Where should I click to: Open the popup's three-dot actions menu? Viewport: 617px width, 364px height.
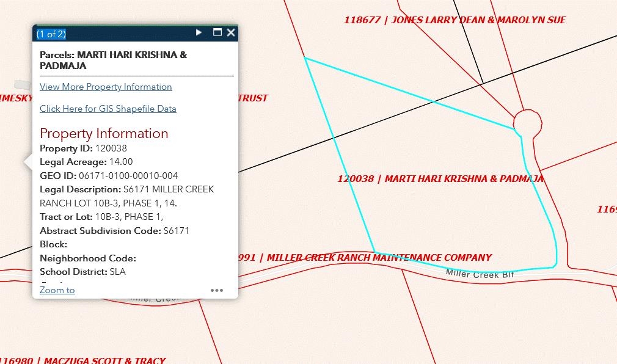point(217,290)
